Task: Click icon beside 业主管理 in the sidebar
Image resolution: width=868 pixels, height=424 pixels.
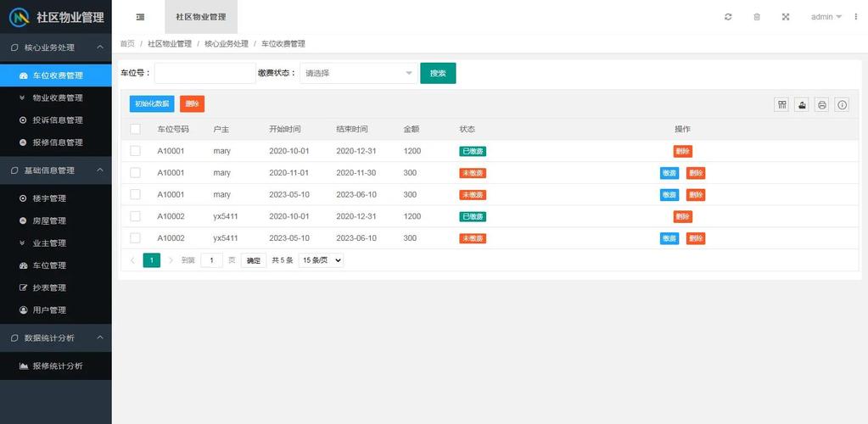Action: [x=23, y=243]
